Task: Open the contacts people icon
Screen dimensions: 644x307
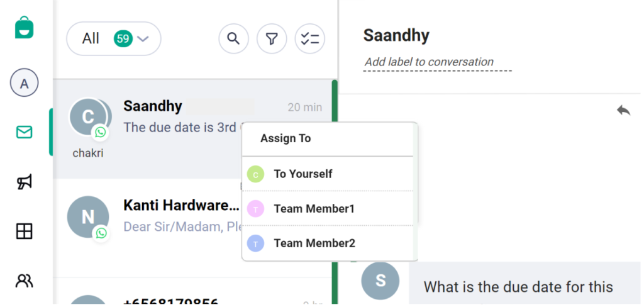Action: click(x=25, y=280)
